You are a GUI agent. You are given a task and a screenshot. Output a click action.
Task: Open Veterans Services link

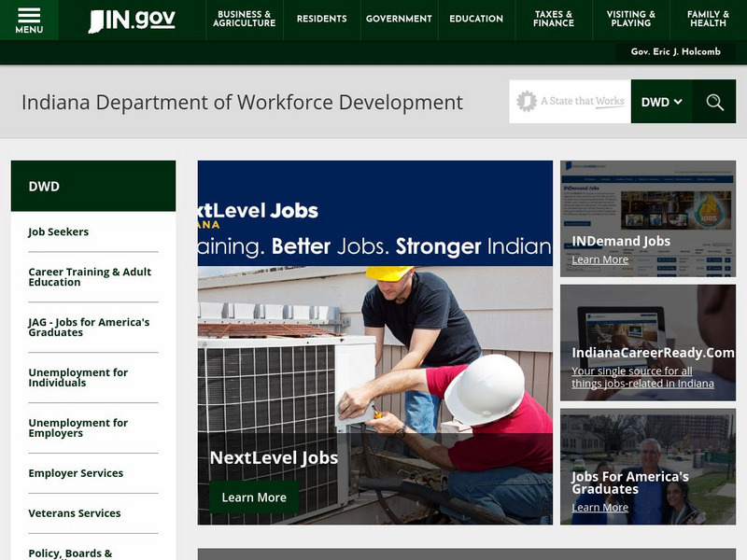pos(75,513)
